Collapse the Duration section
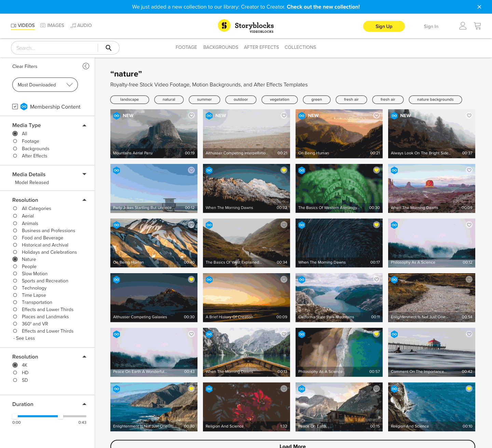 point(84,404)
